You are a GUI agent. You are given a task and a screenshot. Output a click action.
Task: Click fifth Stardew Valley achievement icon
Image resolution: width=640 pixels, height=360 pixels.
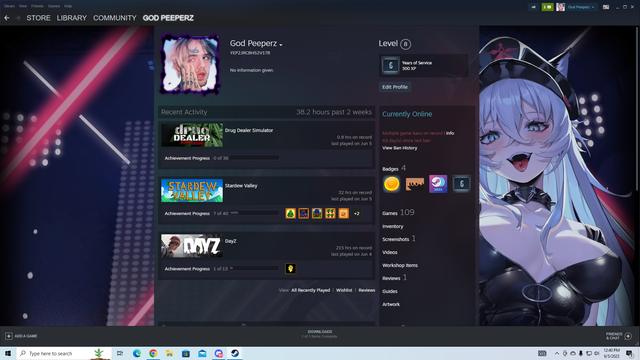[x=344, y=213]
